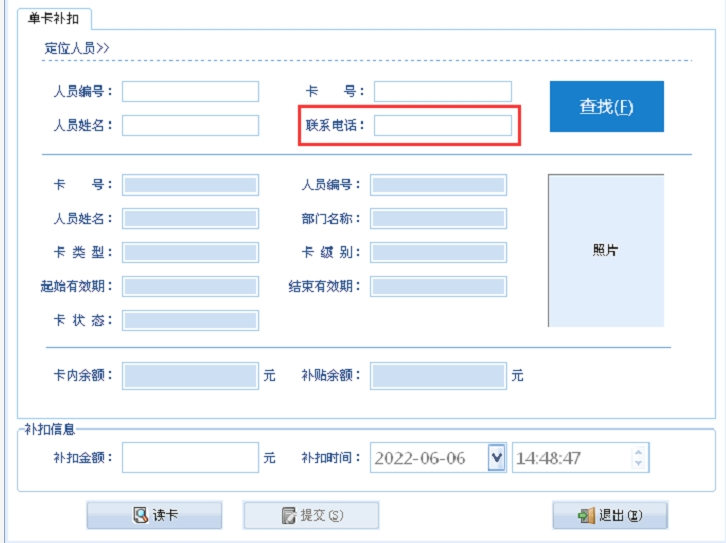The image size is (726, 543).
Task: Click the 部门名称 display field
Action: click(438, 219)
